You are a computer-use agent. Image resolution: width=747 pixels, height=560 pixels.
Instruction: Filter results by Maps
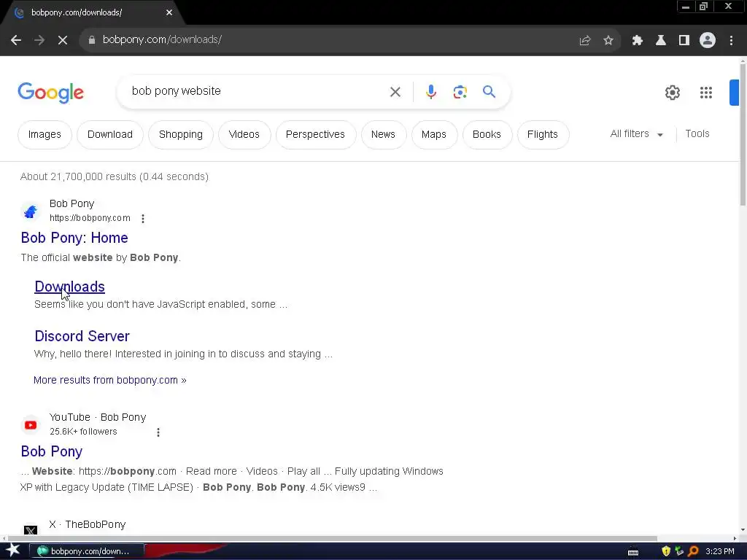click(433, 135)
